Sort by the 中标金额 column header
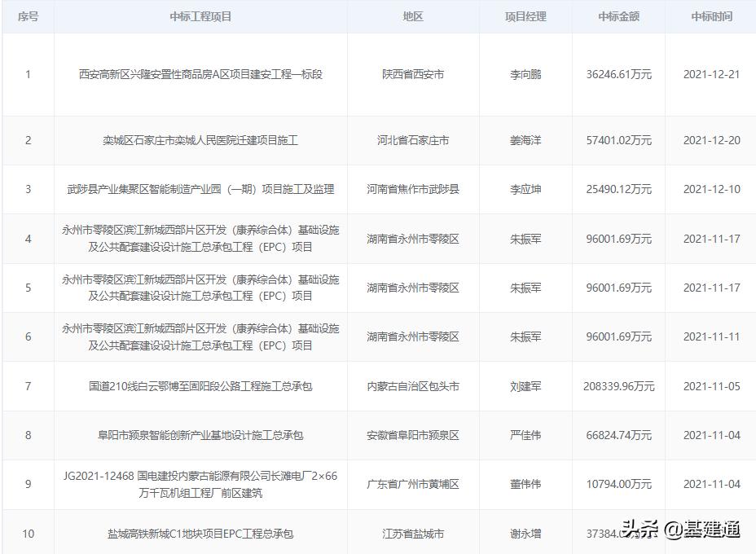756x554 pixels. [618, 16]
